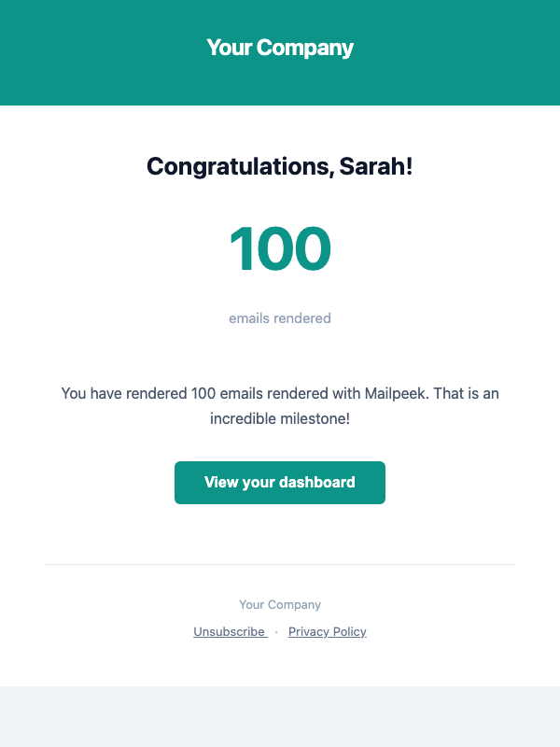Click the Your Company header title
The image size is (560, 747).
280,48
